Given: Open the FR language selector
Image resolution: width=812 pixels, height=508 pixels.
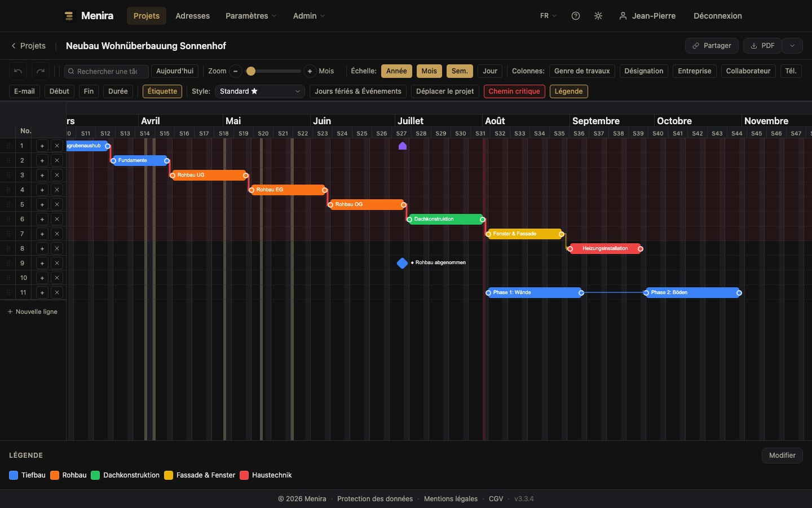Looking at the screenshot, I should tap(548, 16).
